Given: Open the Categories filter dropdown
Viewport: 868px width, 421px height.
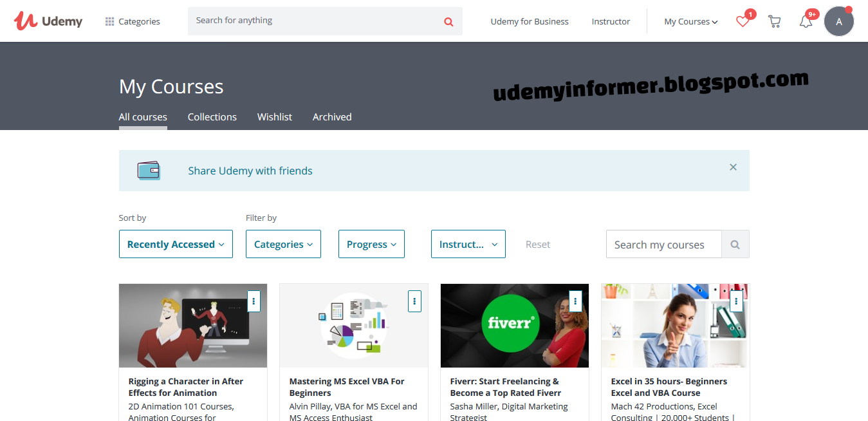Looking at the screenshot, I should coord(283,244).
